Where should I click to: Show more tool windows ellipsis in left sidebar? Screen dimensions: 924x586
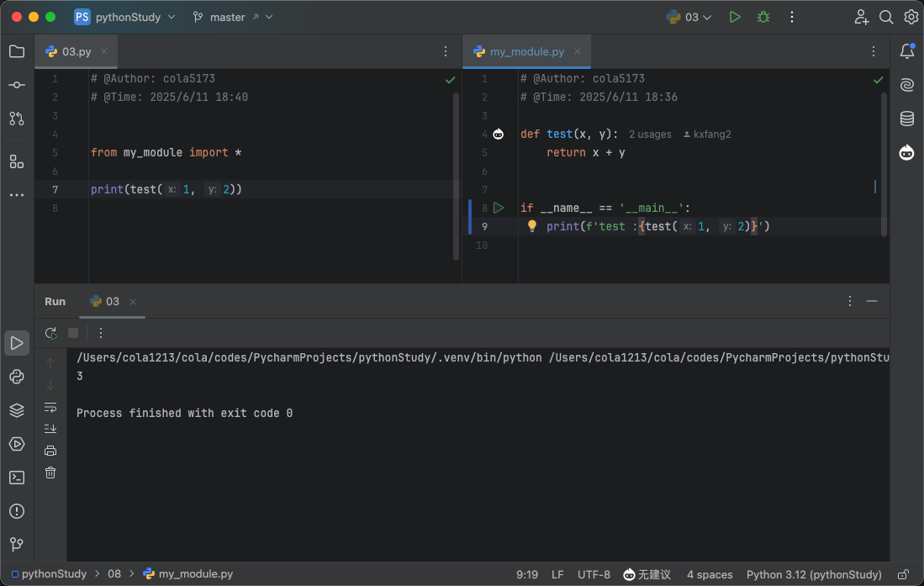click(x=17, y=195)
